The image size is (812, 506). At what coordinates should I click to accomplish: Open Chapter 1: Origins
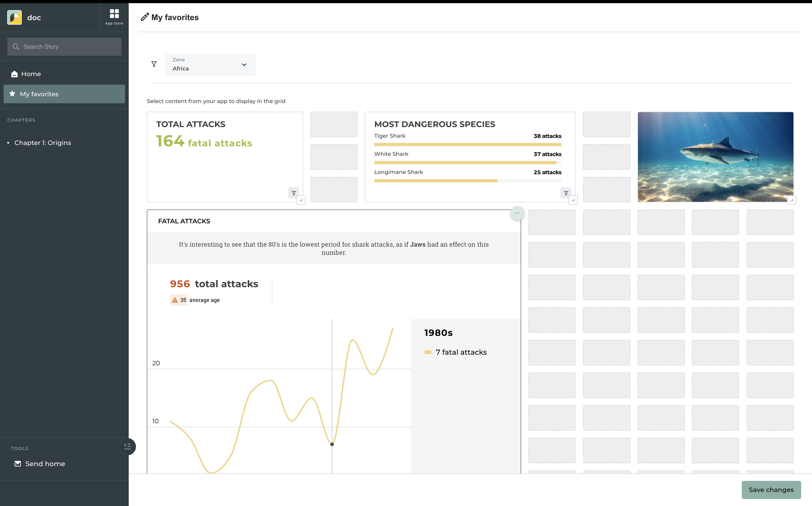pyautogui.click(x=43, y=143)
